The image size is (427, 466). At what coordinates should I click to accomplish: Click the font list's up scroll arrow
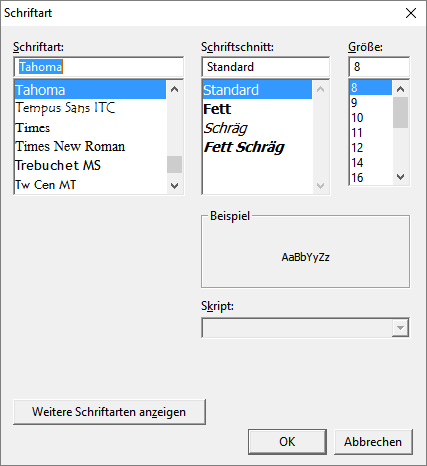pos(174,89)
